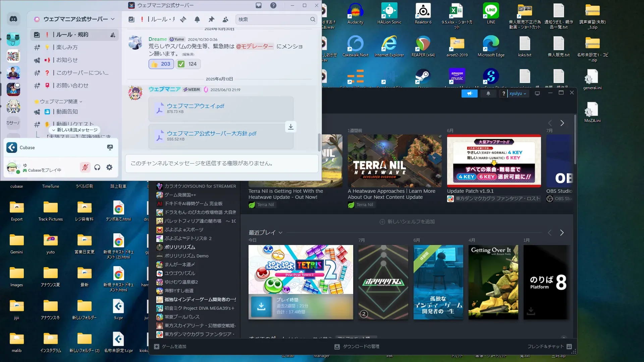644x362 pixels.
Task: Select ぷよぷよ eスポーツ in Steam library
Action: tap(184, 230)
